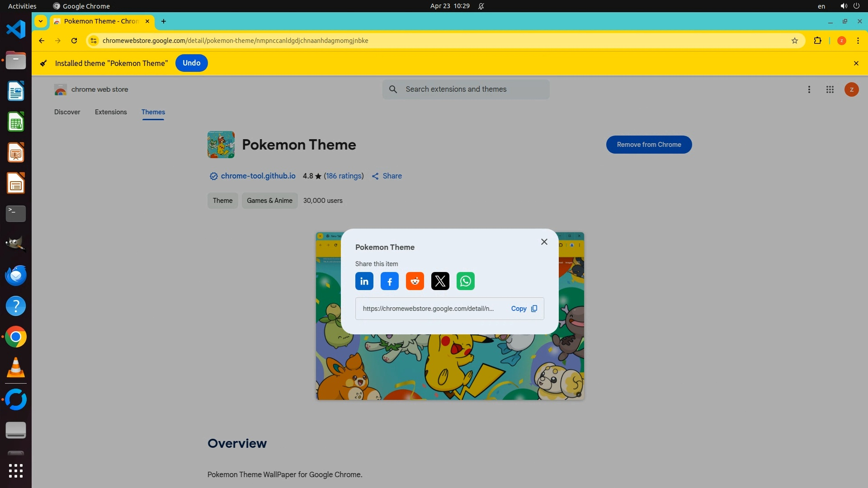Screen dimensions: 868x488
Task: Open the Extensions puzzle icon
Action: [817, 41]
